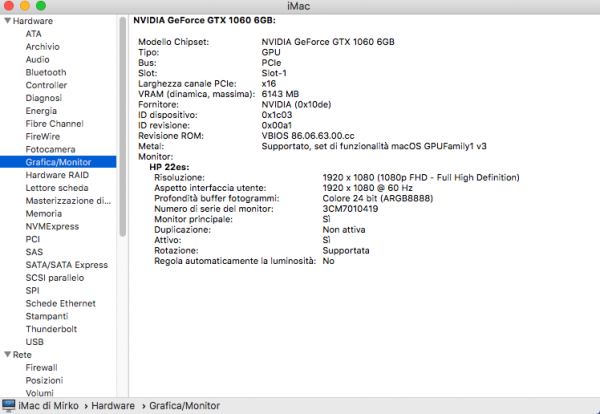The height and width of the screenshot is (414, 600).
Task: Click the revision ID 0x00a1
Action: [276, 126]
